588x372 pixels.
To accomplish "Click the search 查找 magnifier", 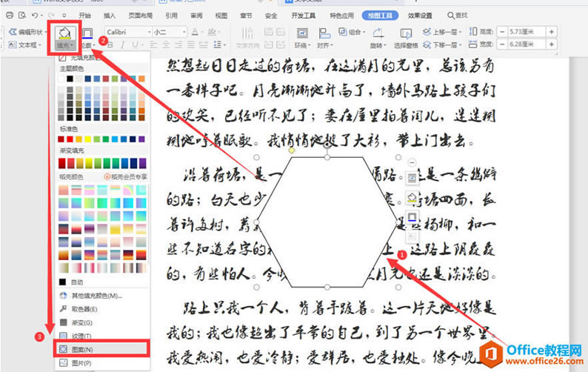I will tap(450, 16).
